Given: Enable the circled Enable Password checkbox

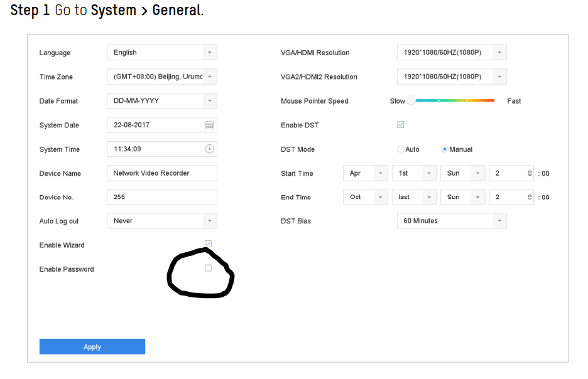Looking at the screenshot, I should pyautogui.click(x=208, y=268).
